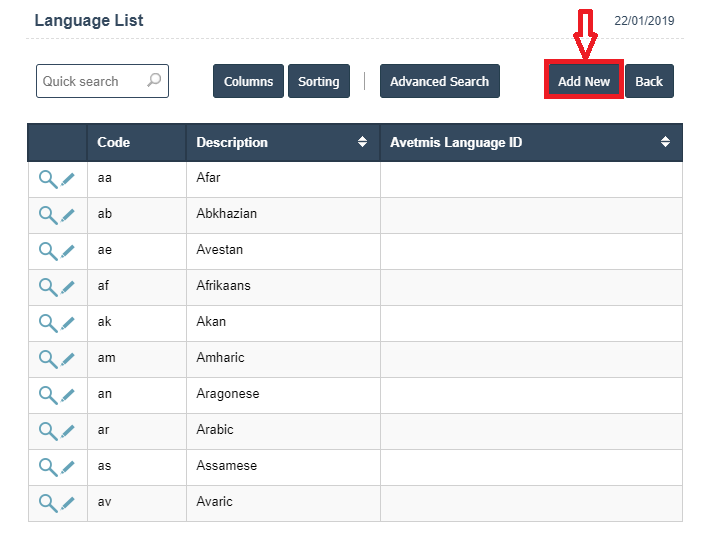View details for Afar row
This screenshot has width=706, height=541.
pos(48,180)
